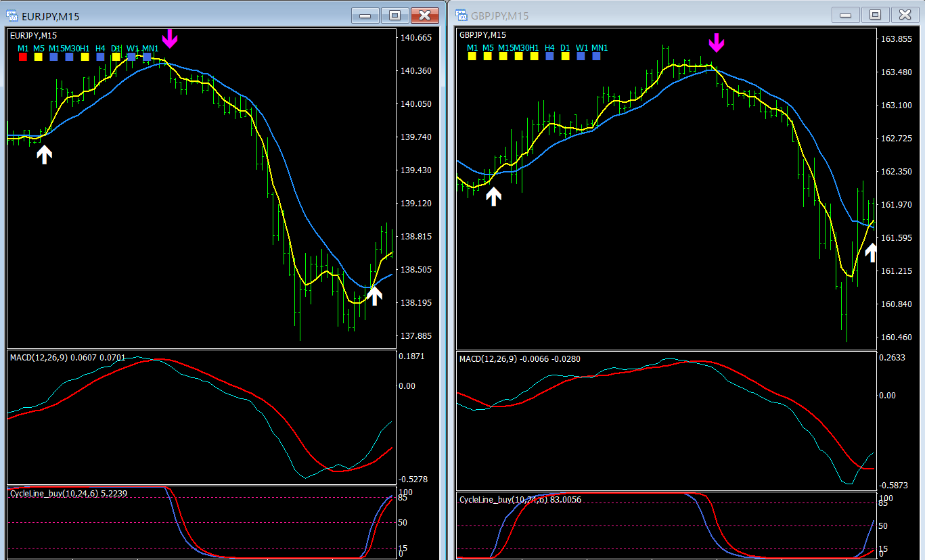The height and width of the screenshot is (560, 925).
Task: Click the rightmost white buy arrow on GBPJPY
Action: point(871,252)
